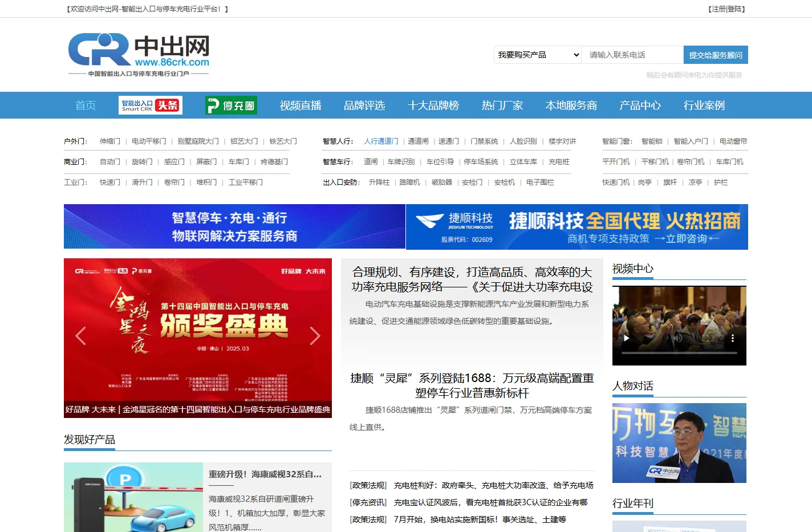Screen dimensions: 812x532
Task: Select 升降柱 under 出入口安防
Action: click(379, 182)
